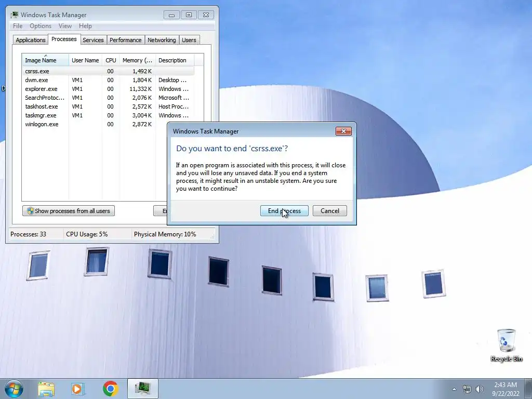Image resolution: width=532 pixels, height=399 pixels.
Task: Open the Recycle Bin on desktop
Action: click(506, 345)
